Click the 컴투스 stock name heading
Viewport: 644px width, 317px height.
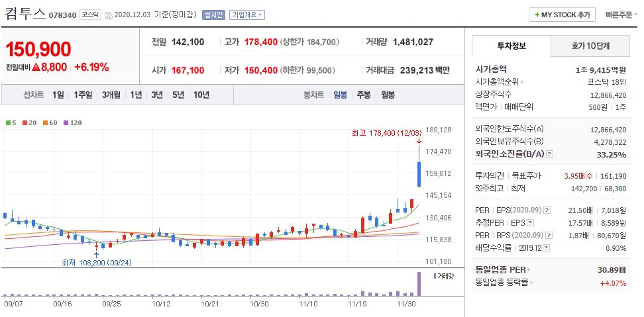point(25,15)
